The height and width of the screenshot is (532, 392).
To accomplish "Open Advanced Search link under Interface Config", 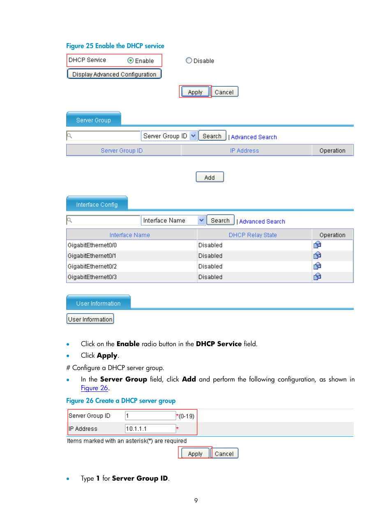I will 262,222.
